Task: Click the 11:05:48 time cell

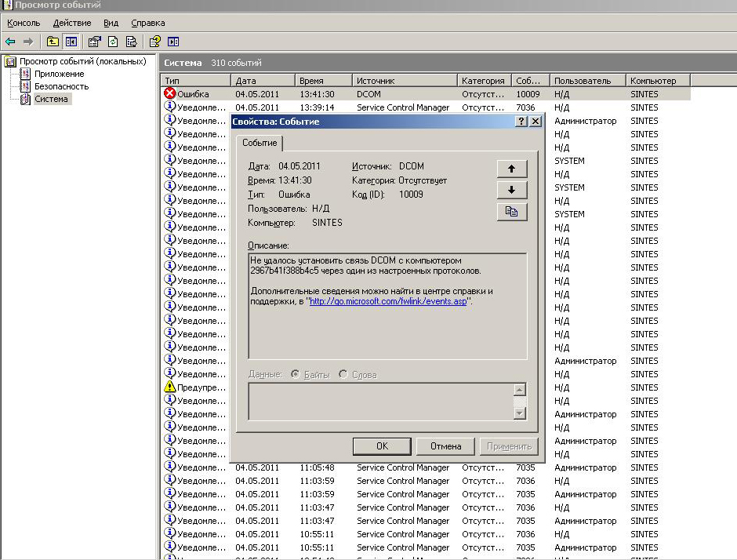Action: 317,467
